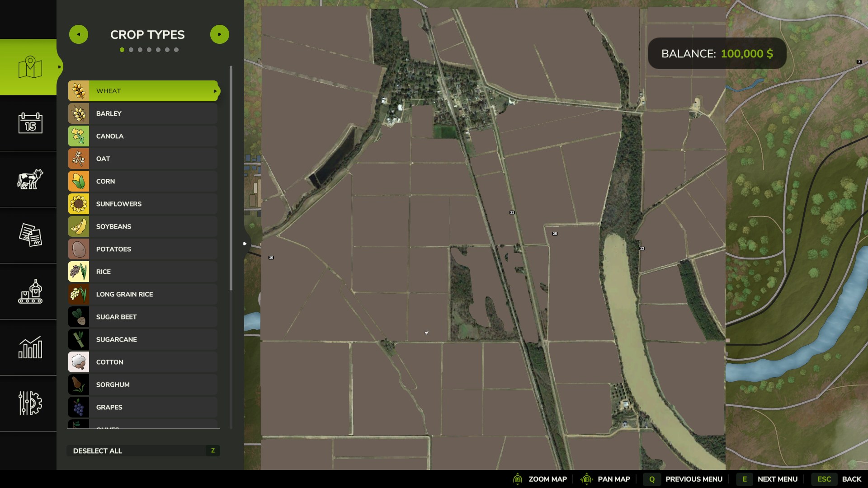The image size is (868, 488).
Task: Open the animals cow icon menu
Action: pyautogui.click(x=30, y=179)
